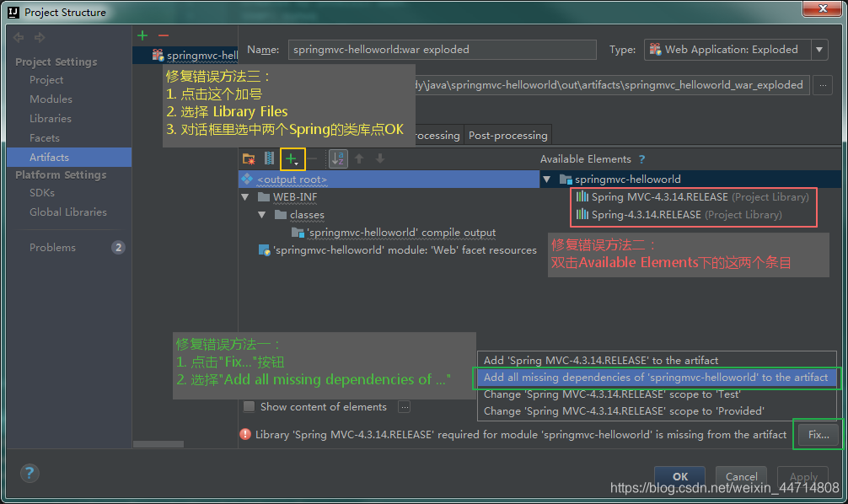This screenshot has width=848, height=504.
Task: Select the springmvc-hell artifact in list
Action: [x=185, y=55]
